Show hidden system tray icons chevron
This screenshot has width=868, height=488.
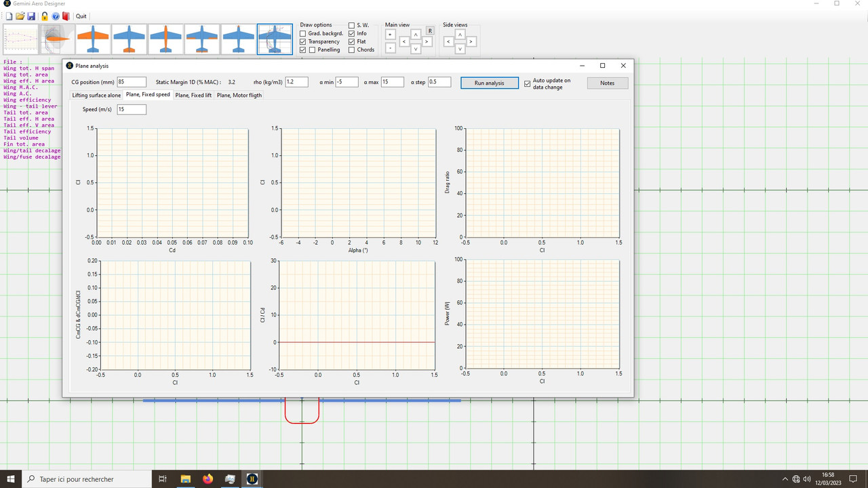click(x=785, y=479)
